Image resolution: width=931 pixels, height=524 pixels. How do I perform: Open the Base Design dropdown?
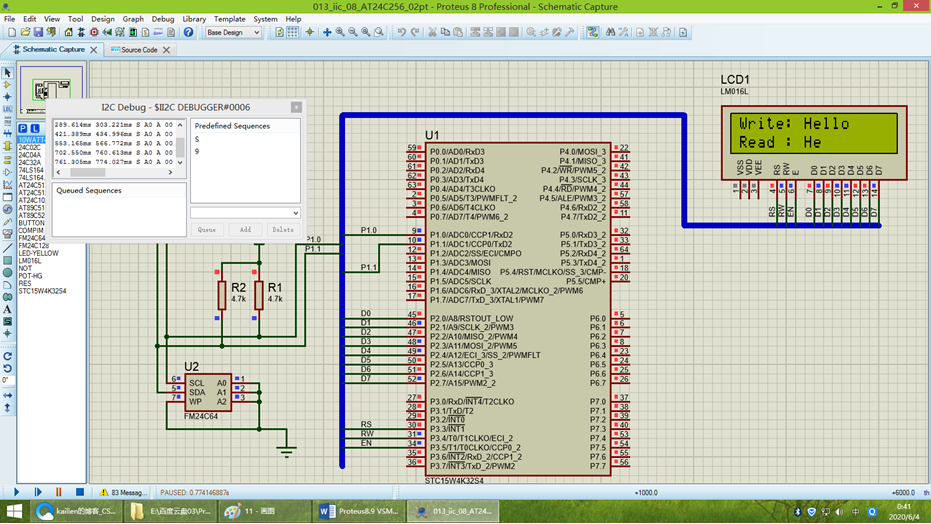pos(233,33)
